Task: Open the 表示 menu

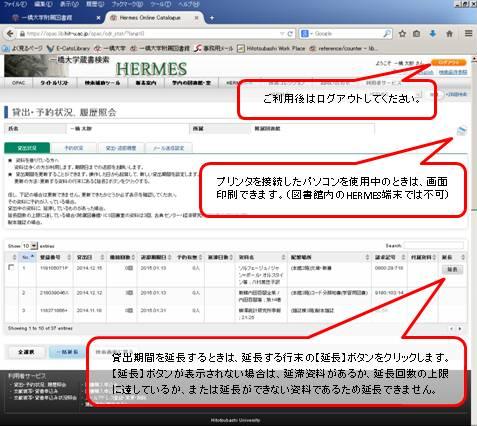Action: pos(69,4)
